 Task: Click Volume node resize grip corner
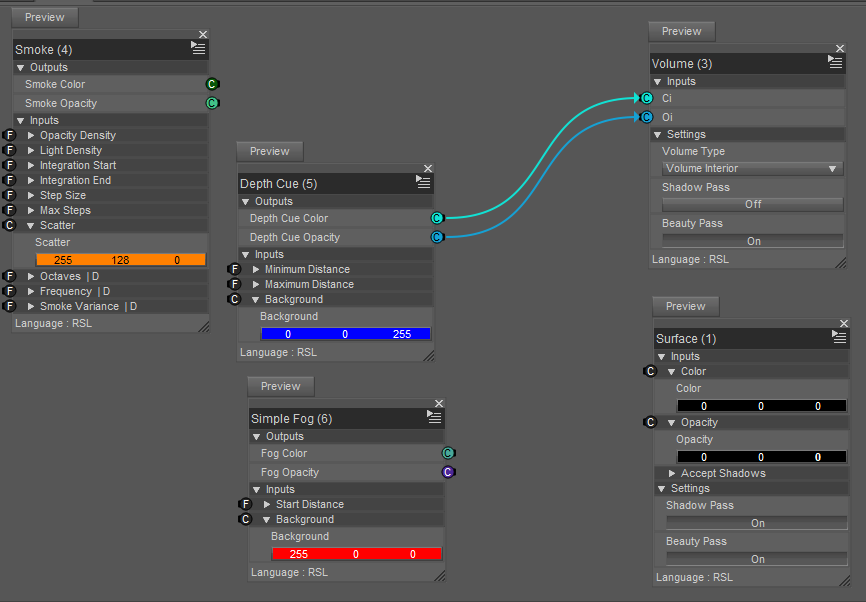[841, 263]
